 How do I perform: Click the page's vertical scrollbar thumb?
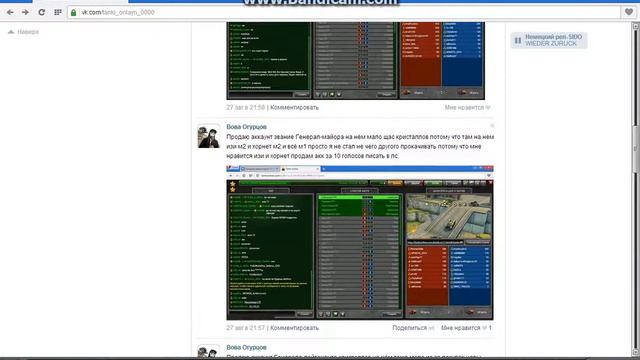[636, 149]
